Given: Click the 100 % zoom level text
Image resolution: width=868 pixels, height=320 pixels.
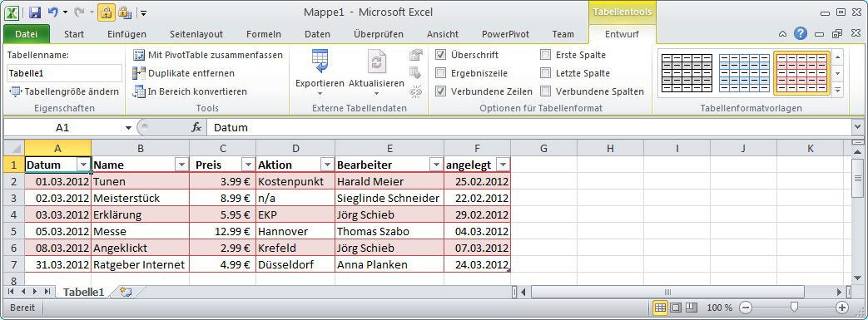Looking at the screenshot, I should (719, 308).
